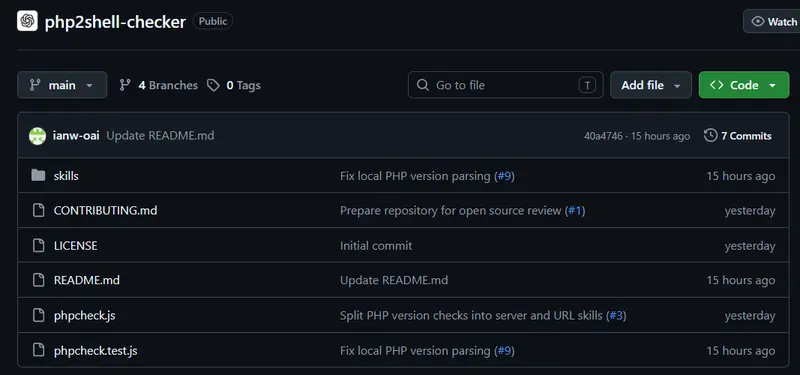Click the code brackets icon on Code button

716,85
